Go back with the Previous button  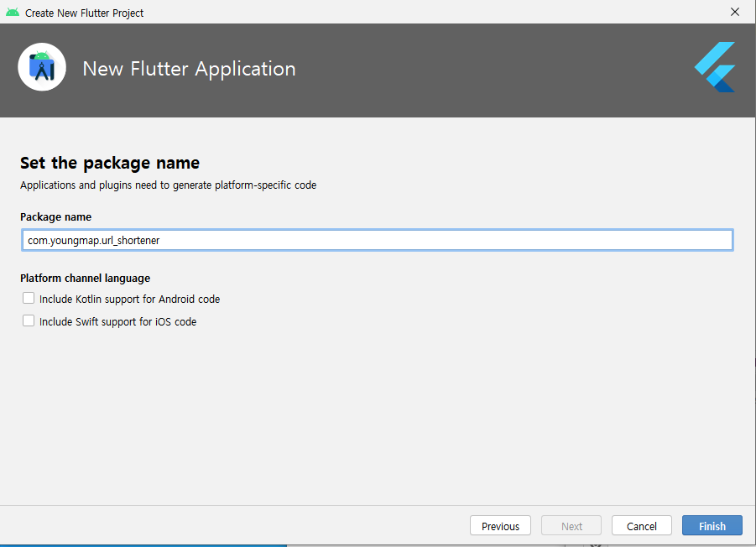pyautogui.click(x=500, y=526)
